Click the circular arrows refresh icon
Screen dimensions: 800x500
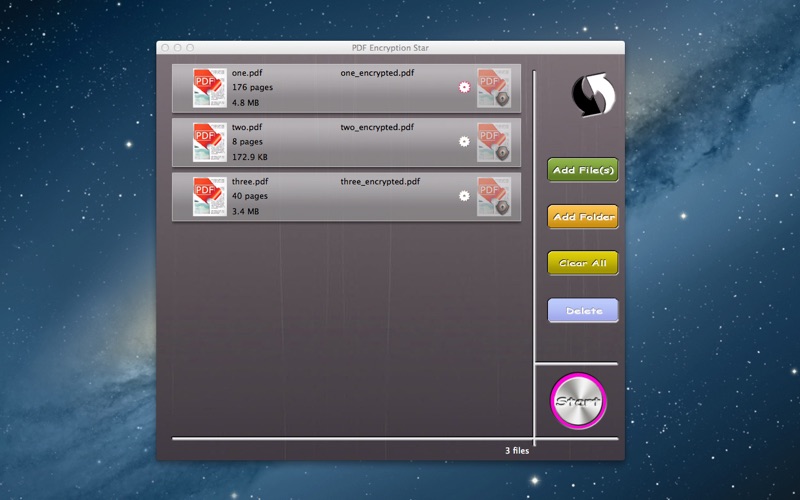[x=592, y=96]
